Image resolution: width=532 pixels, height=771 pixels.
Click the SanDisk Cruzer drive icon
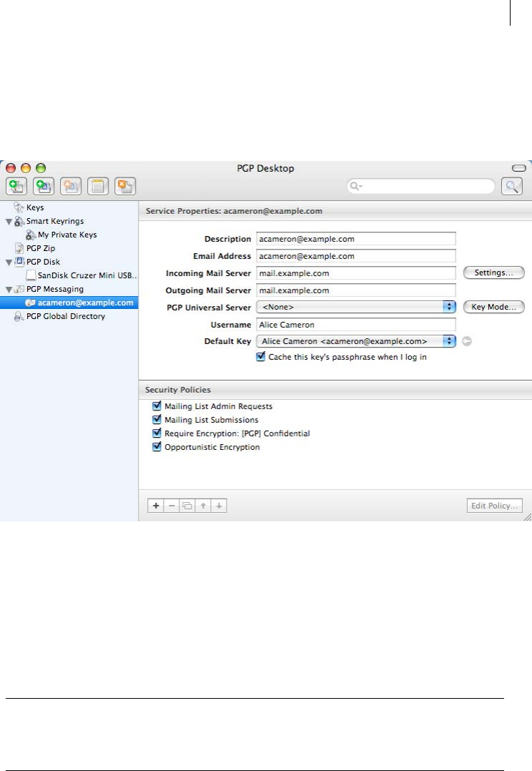pos(31,275)
